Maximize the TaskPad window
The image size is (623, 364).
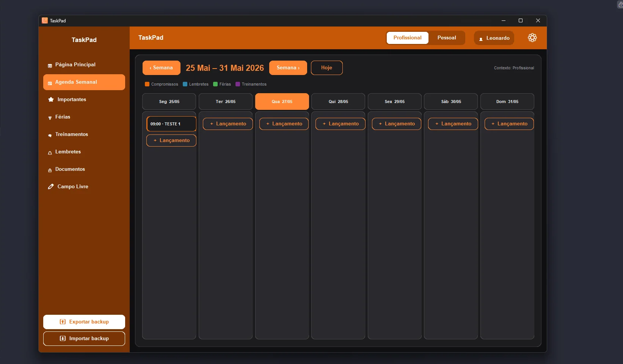click(521, 20)
